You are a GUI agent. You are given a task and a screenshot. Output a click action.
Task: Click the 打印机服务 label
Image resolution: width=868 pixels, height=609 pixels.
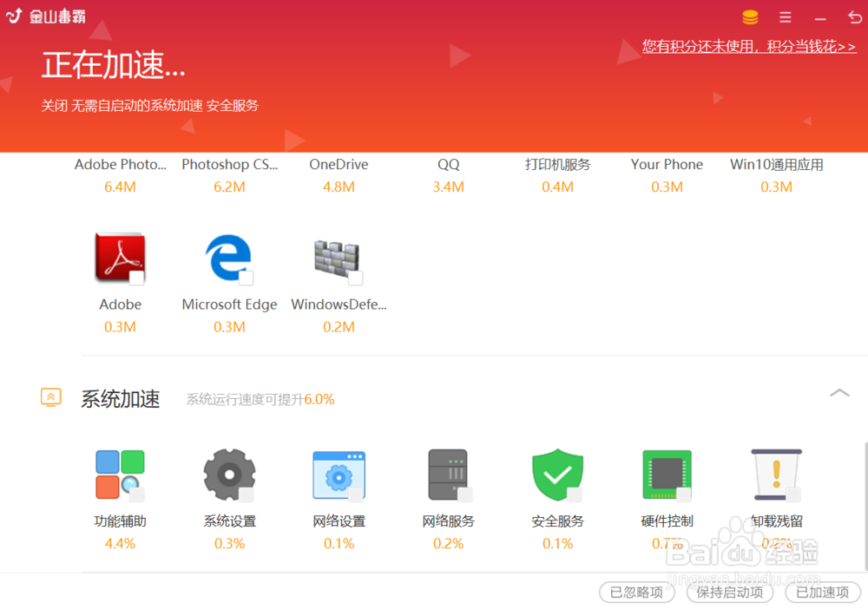coord(557,165)
